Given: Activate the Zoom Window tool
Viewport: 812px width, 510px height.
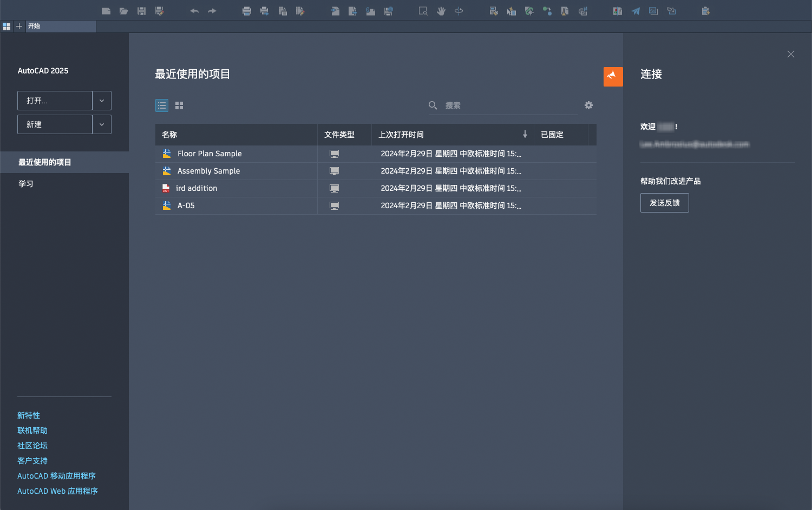Looking at the screenshot, I should (423, 11).
